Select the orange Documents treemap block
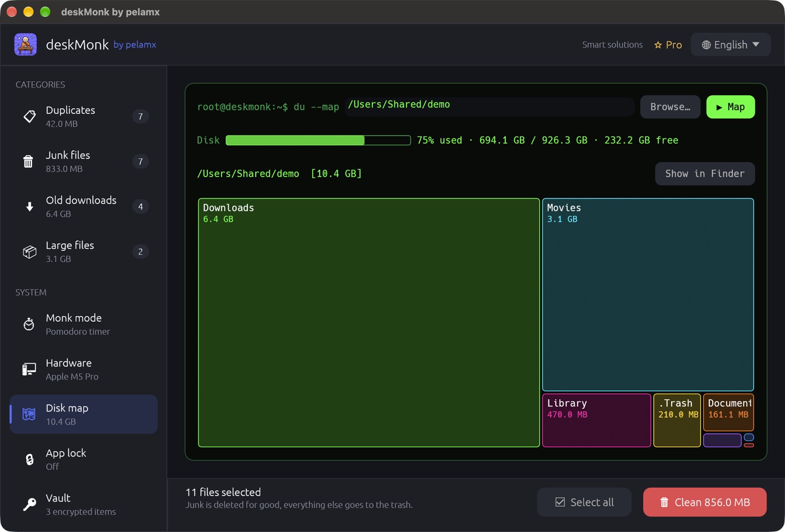Viewport: 785px width, 532px height. click(x=728, y=413)
